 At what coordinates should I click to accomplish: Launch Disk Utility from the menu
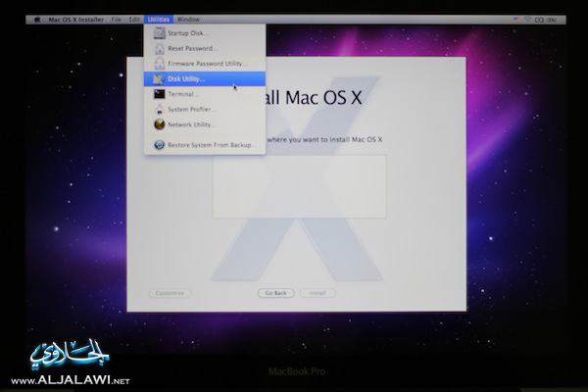(x=205, y=78)
